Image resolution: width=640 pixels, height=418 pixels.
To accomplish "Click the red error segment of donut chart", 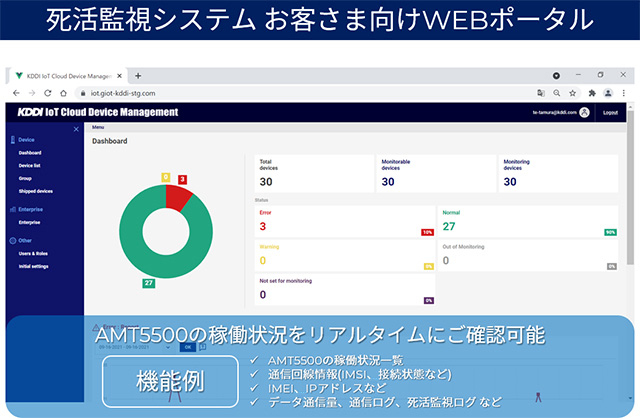I will pyautogui.click(x=177, y=197).
